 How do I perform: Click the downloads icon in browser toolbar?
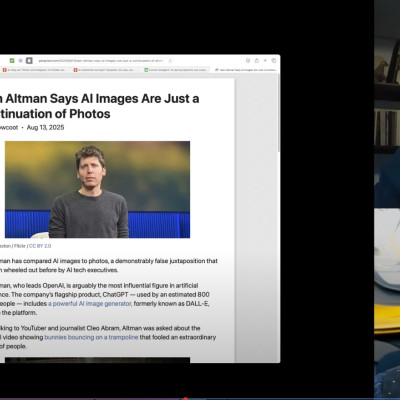(x=248, y=61)
